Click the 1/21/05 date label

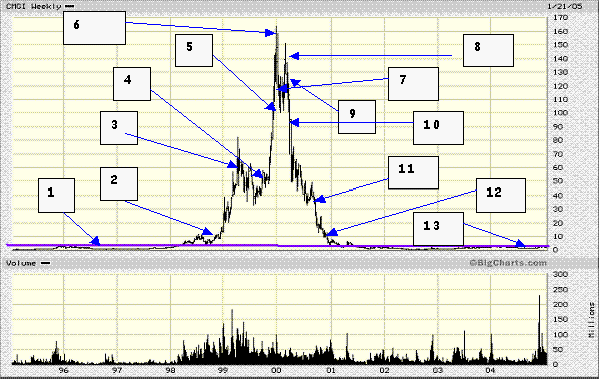click(x=565, y=6)
